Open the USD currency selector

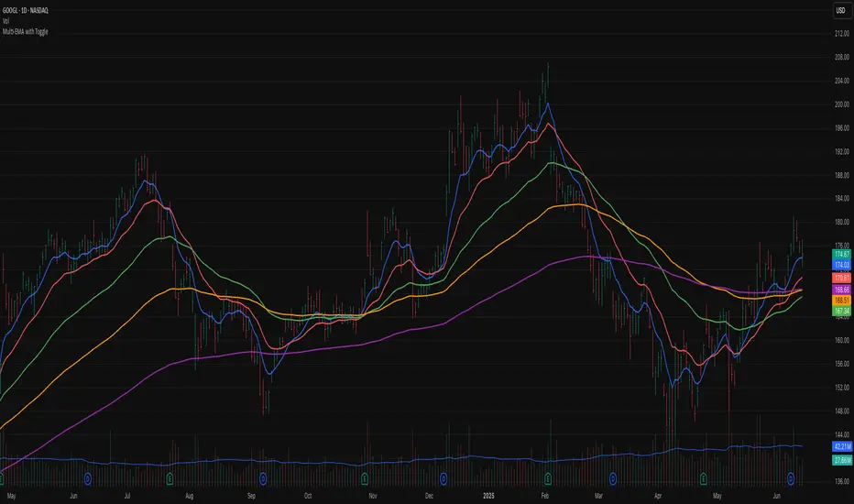coord(841,10)
